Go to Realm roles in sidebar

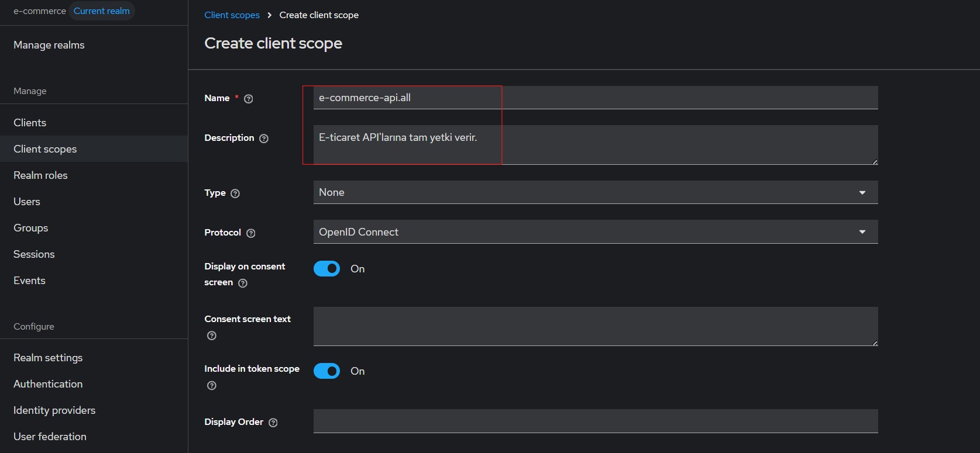40,175
